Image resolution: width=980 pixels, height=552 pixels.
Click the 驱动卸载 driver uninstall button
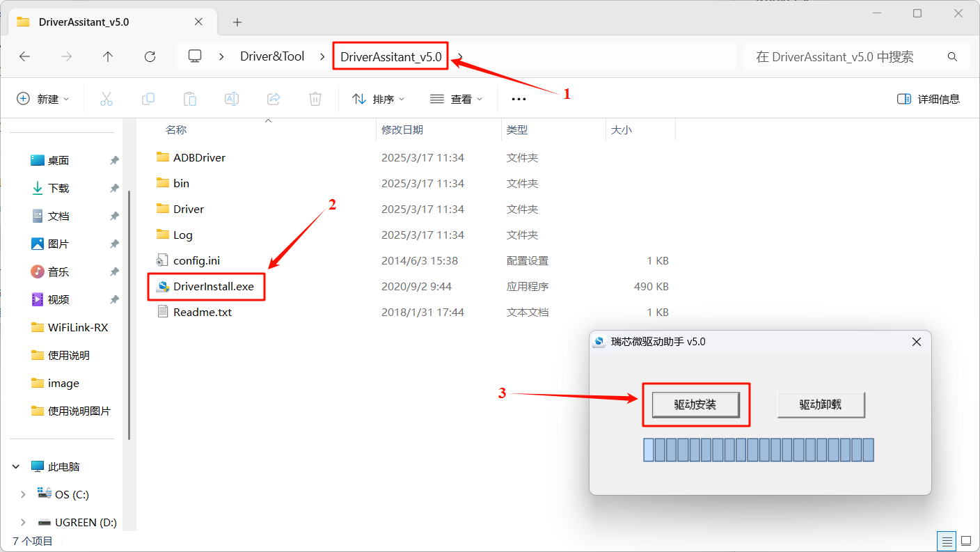tap(821, 404)
